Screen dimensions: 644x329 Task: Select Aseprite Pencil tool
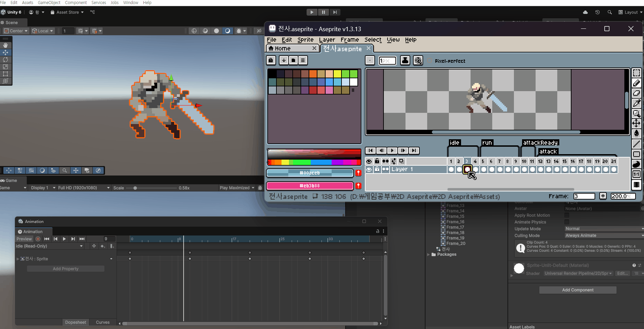(x=636, y=83)
